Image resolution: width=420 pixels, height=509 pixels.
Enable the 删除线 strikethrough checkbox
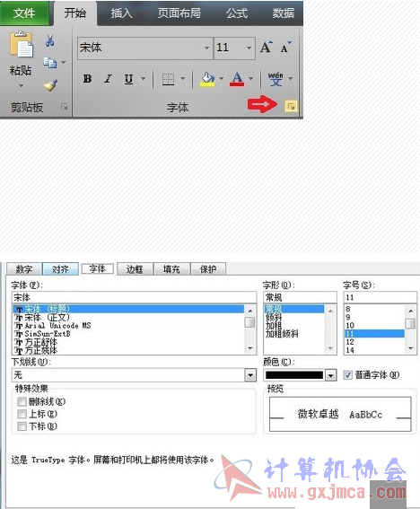[x=22, y=401]
